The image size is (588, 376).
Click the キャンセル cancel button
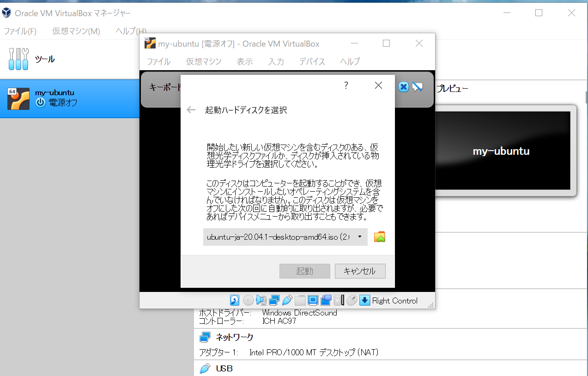tap(360, 271)
